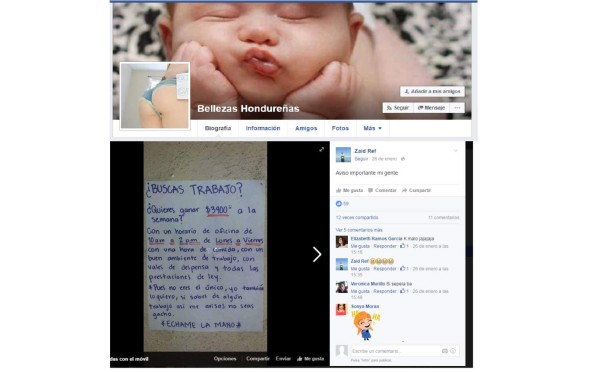Expand the Más dropdown menu
The width and height of the screenshot is (600, 372).
click(x=372, y=128)
